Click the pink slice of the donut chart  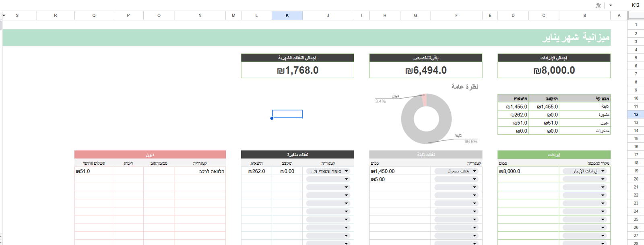click(x=424, y=100)
